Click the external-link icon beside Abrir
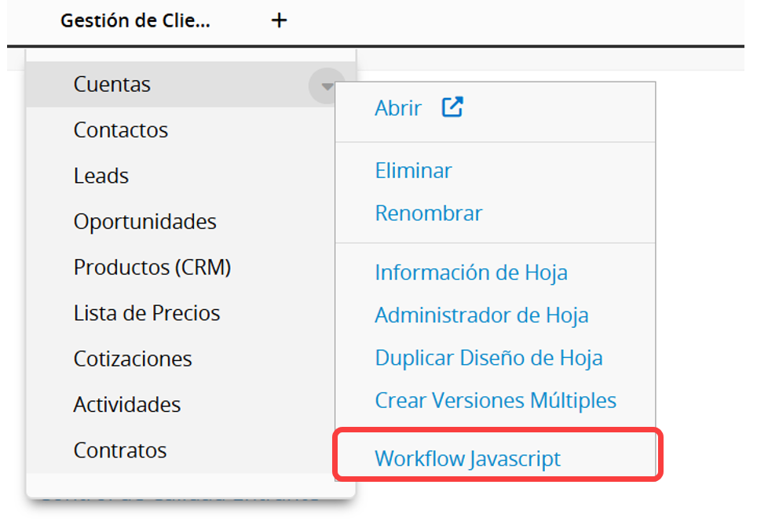This screenshot has width=779, height=532. pos(452,107)
